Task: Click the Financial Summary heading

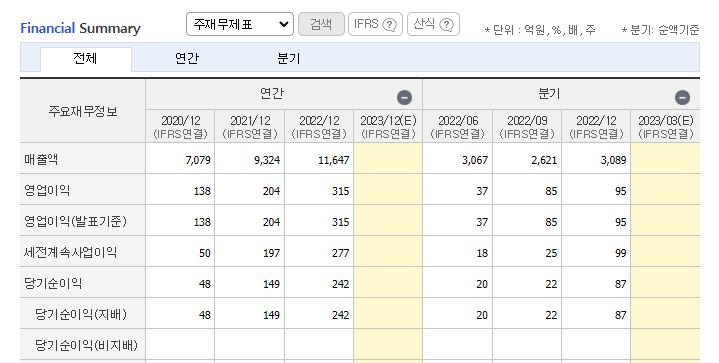Action: [80, 28]
